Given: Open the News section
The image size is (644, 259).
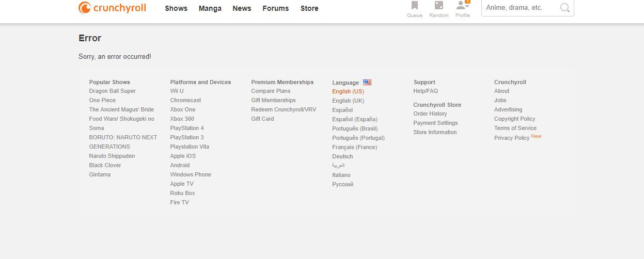Looking at the screenshot, I should (x=242, y=8).
